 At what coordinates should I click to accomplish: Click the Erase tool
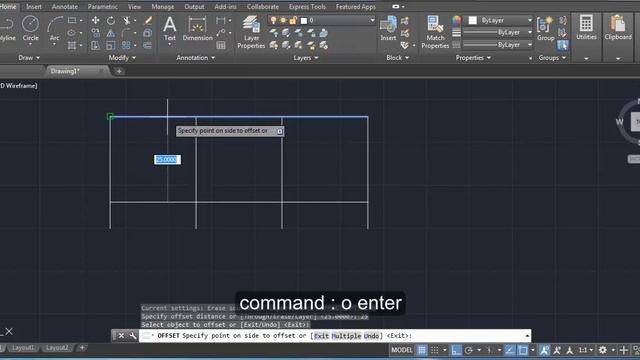tap(148, 20)
